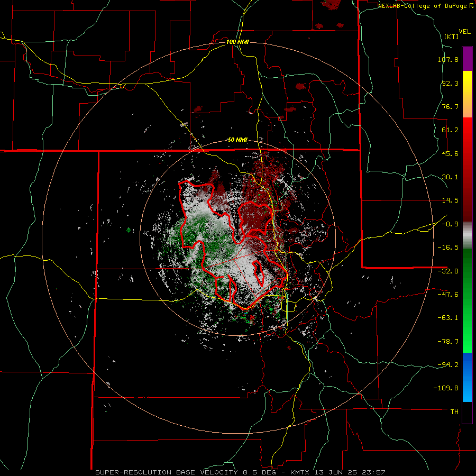Select the -109.8 scale value
This screenshot has height=476, width=476.
(446, 388)
